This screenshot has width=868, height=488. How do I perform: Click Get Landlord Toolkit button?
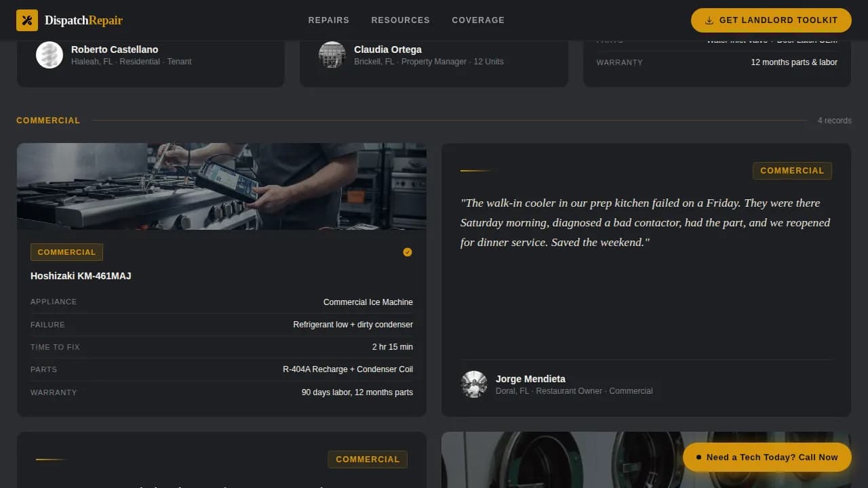click(x=771, y=20)
